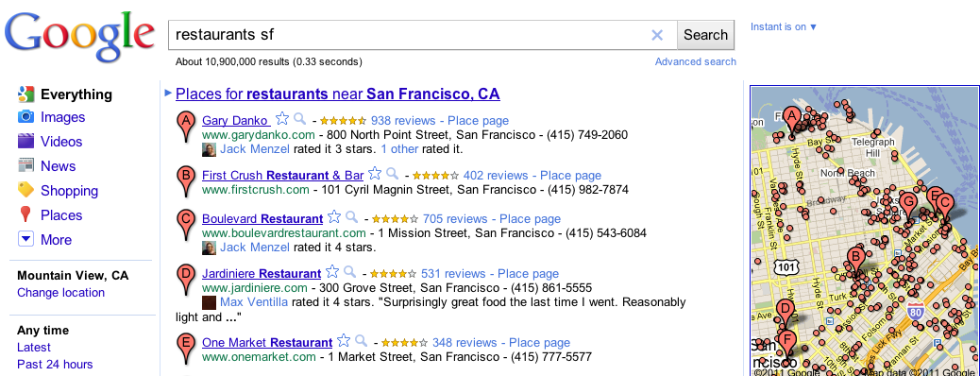Image resolution: width=980 pixels, height=376 pixels.
Task: Click the Everything sidebar icon
Action: pyautogui.click(x=25, y=94)
